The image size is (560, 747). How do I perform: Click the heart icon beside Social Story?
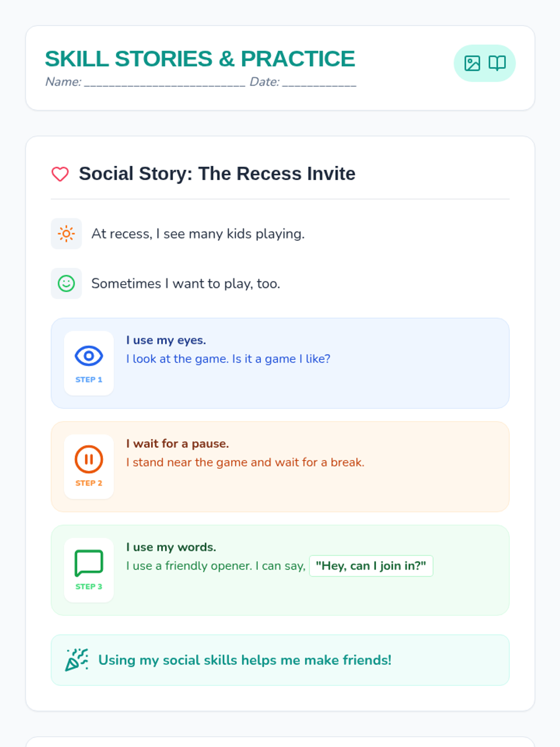[60, 174]
